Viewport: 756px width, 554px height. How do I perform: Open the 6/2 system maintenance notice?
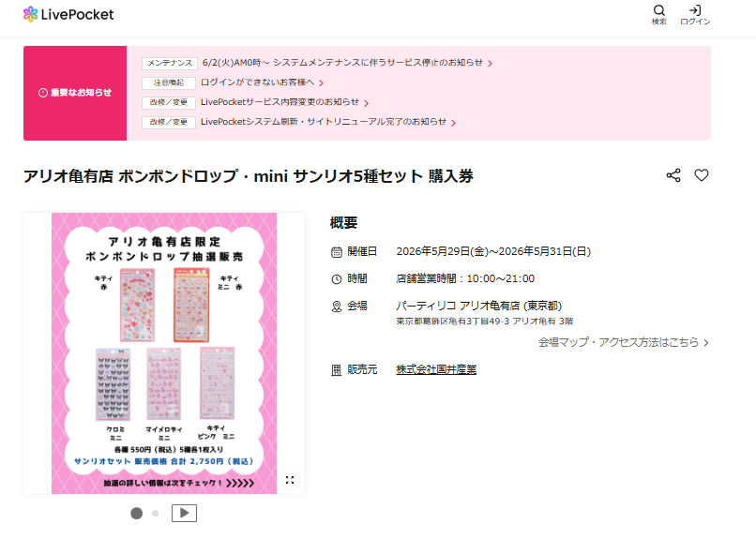[342, 63]
